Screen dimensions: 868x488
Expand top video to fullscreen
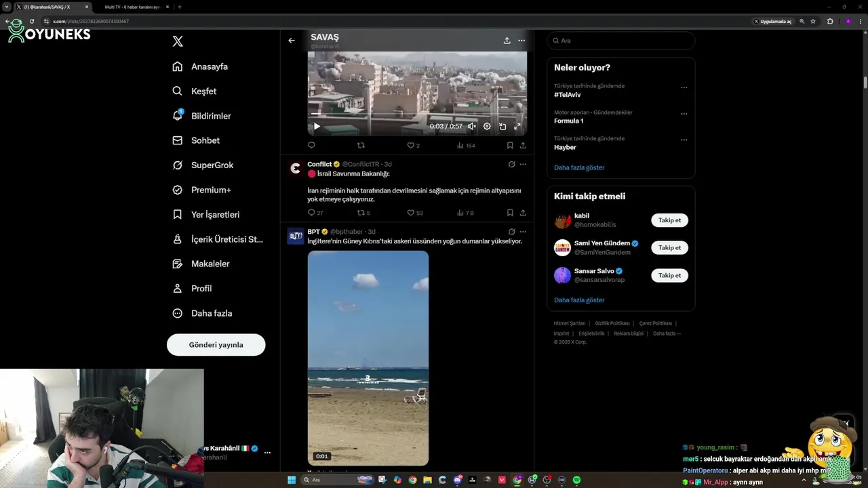tap(517, 126)
